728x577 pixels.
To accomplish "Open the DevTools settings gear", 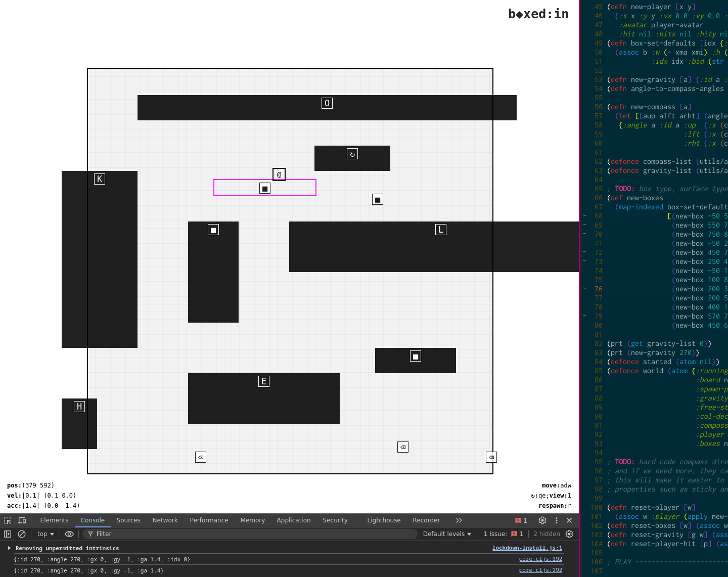I will [x=542, y=520].
